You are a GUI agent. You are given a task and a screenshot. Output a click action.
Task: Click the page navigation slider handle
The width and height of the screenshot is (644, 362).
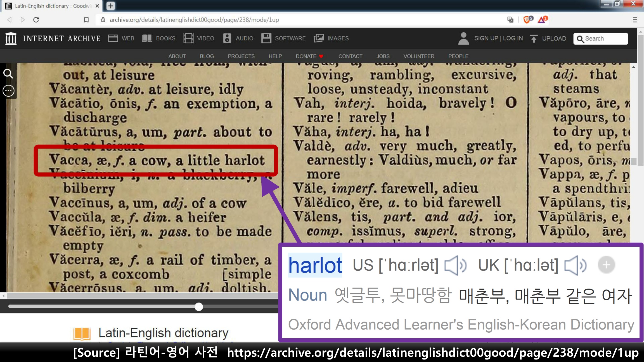click(x=199, y=307)
